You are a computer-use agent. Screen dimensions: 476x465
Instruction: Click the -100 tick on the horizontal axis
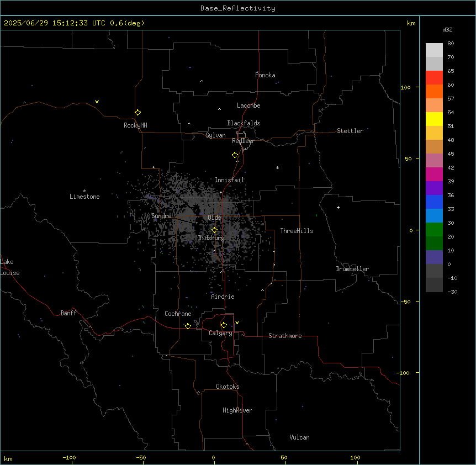69,457
